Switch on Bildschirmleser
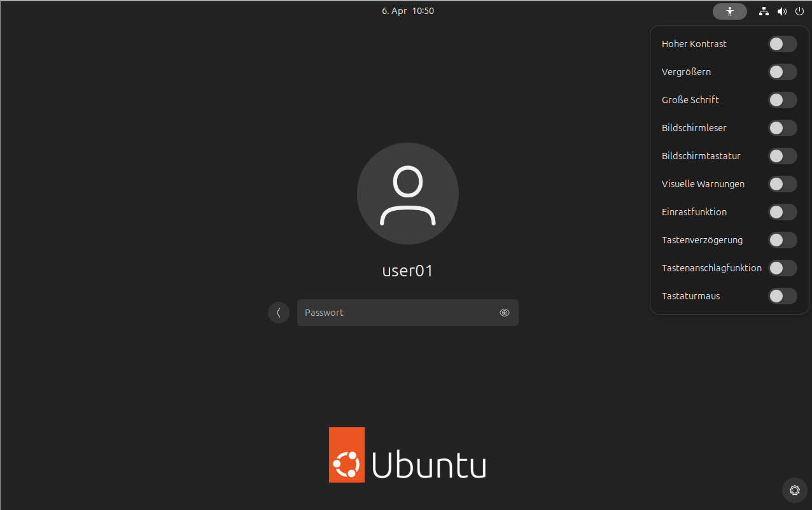812x510 pixels. (782, 128)
